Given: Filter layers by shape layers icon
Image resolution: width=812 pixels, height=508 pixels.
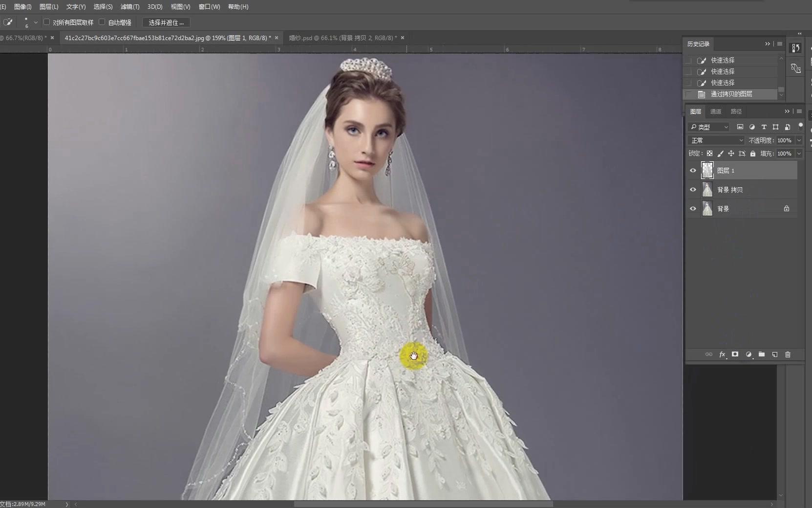Looking at the screenshot, I should pyautogui.click(x=775, y=127).
